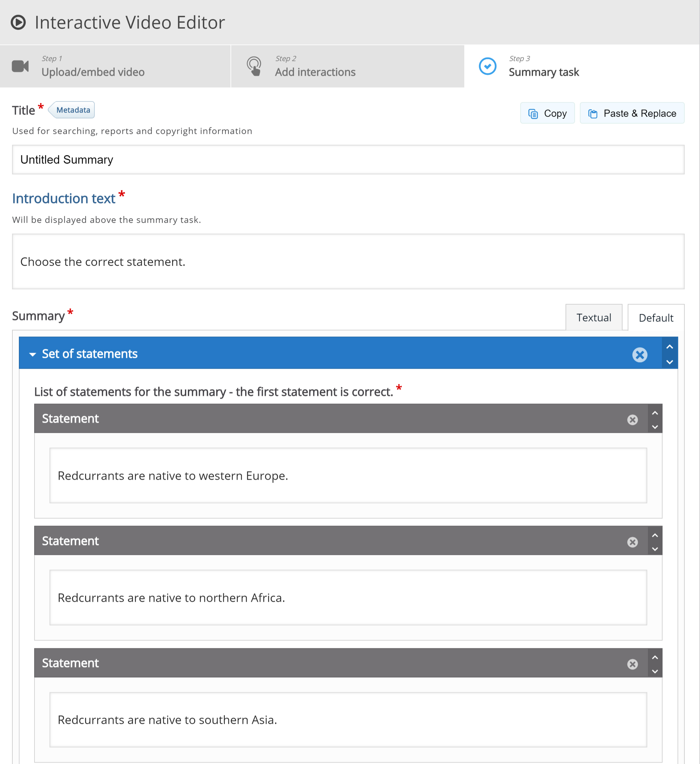Screen dimensions: 700x764
Task: Switch Summary to Default mode
Action: (x=656, y=318)
